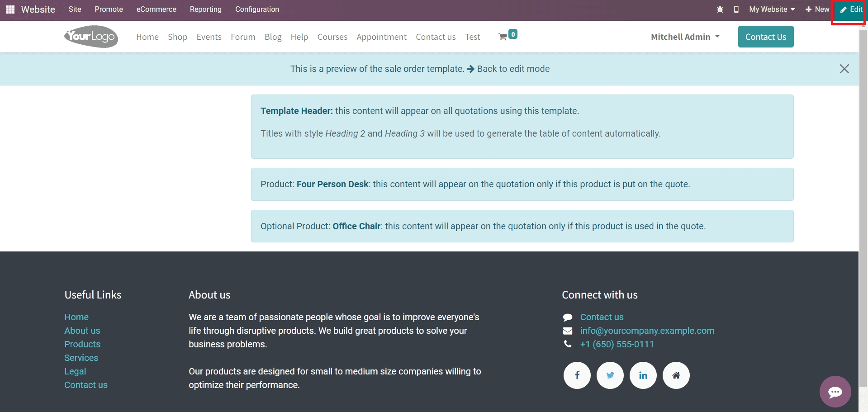Open the live chat bubble
This screenshot has height=412, width=868.
pyautogui.click(x=835, y=392)
